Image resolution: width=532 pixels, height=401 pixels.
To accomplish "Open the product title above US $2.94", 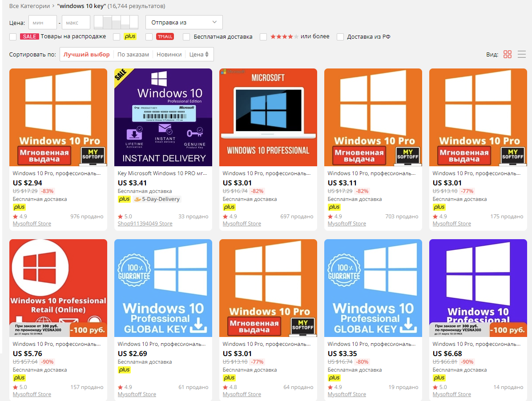I will pos(56,173).
